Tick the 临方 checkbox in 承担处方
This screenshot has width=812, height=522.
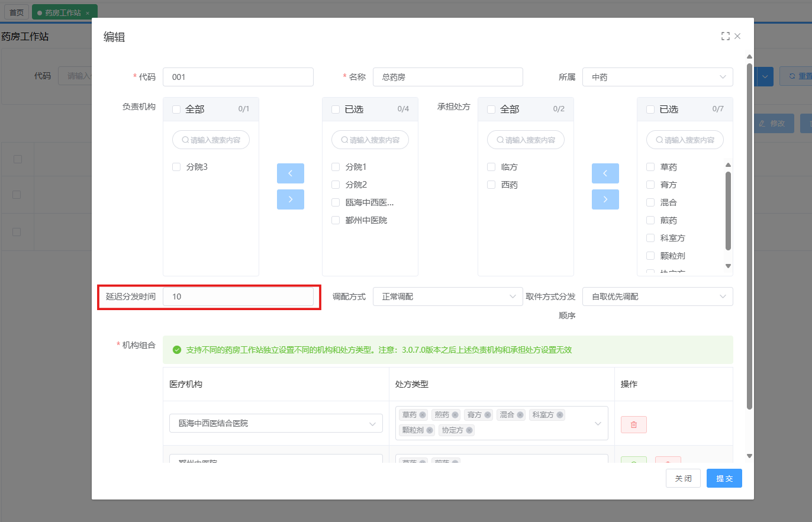pyautogui.click(x=491, y=167)
